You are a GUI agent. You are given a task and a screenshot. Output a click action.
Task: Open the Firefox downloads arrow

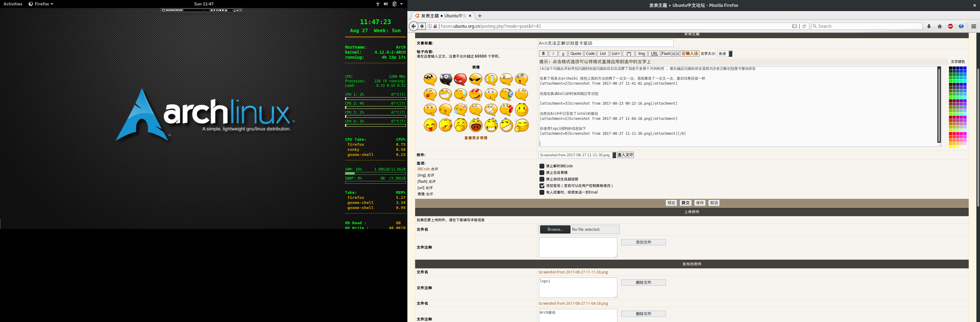[929, 26]
